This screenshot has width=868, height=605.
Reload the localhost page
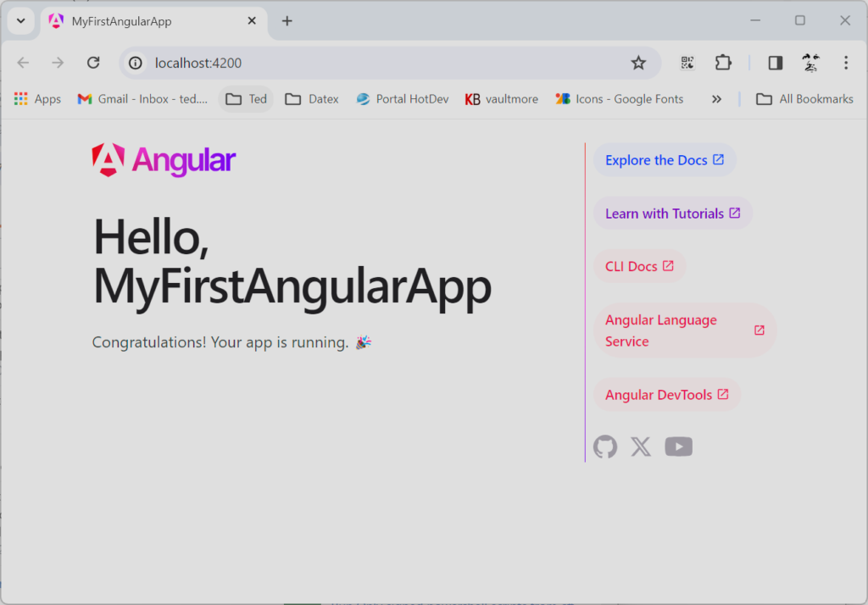tap(93, 63)
